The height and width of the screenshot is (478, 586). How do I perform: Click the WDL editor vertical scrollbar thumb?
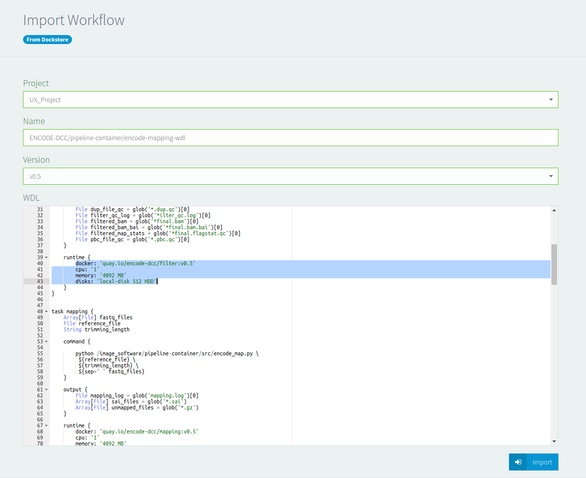[x=554, y=264]
